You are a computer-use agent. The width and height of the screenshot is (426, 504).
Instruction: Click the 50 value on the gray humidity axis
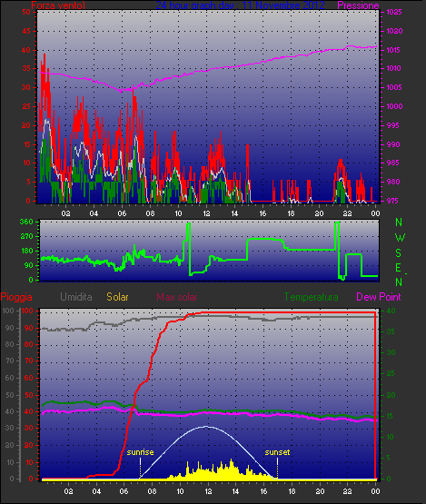[x=10, y=395]
